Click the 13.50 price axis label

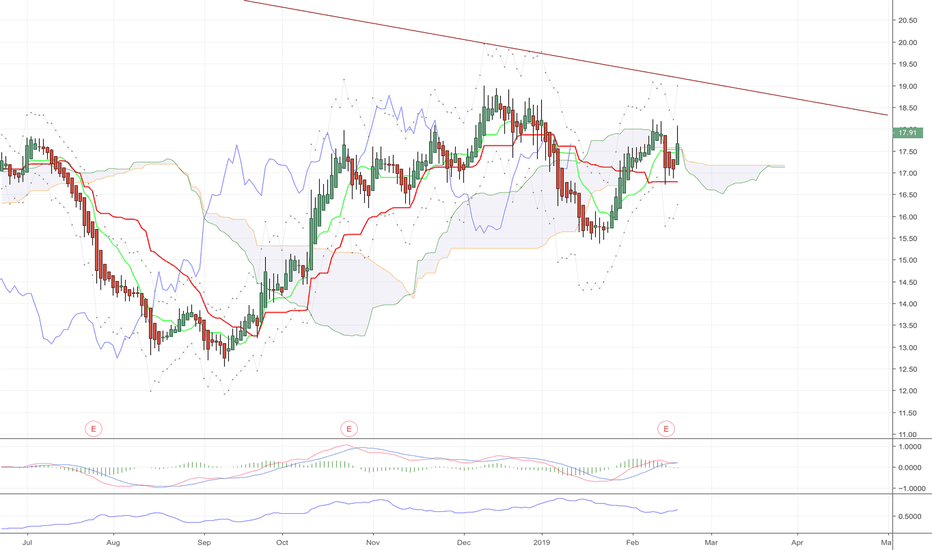(907, 326)
